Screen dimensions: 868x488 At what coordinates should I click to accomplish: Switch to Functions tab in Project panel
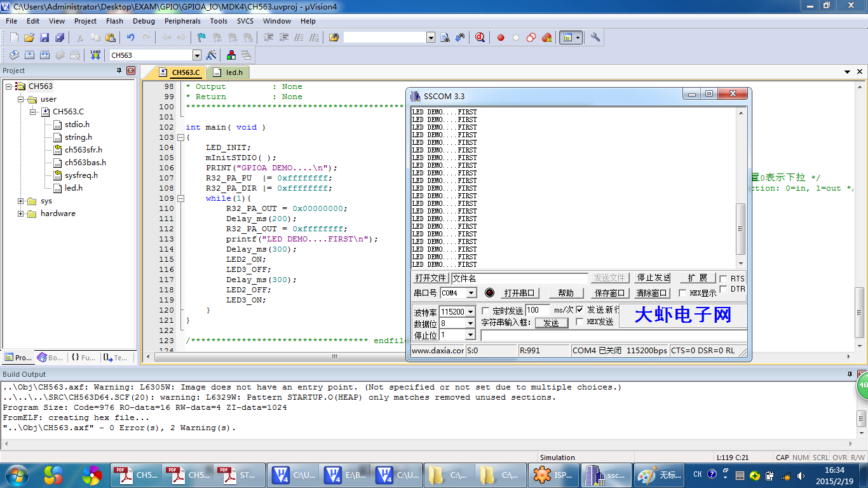click(x=83, y=358)
